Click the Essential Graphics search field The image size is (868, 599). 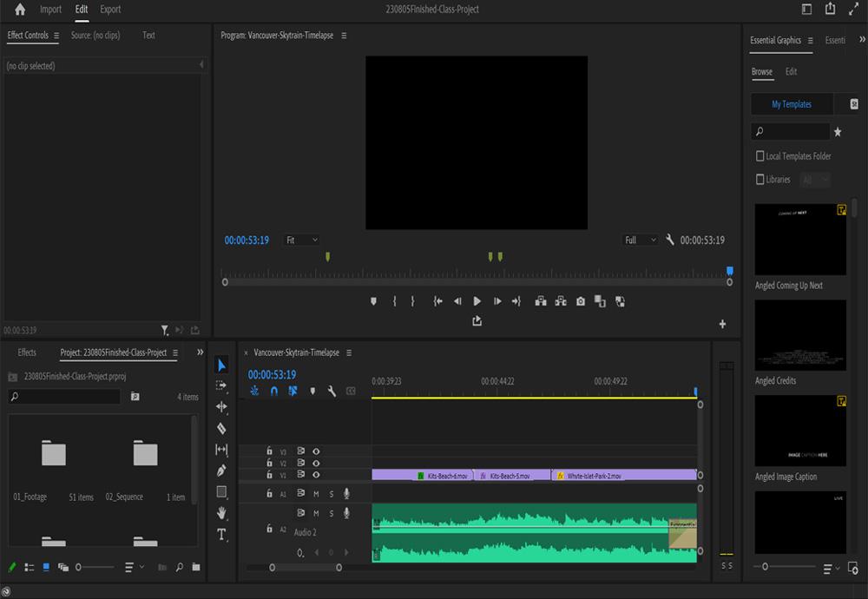[791, 131]
